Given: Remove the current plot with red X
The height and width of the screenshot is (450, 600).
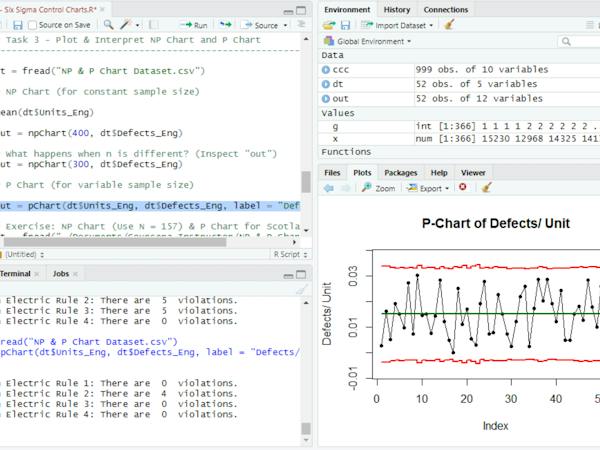Looking at the screenshot, I should coord(463,187).
